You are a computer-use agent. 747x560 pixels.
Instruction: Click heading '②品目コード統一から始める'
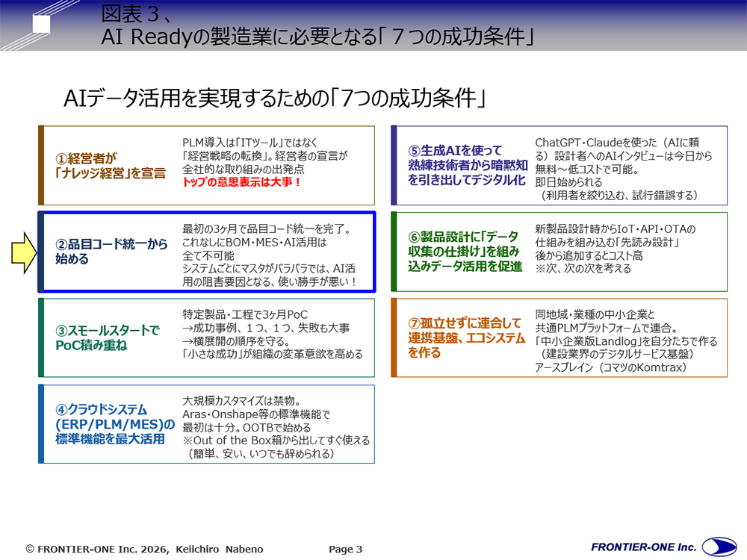click(111, 252)
